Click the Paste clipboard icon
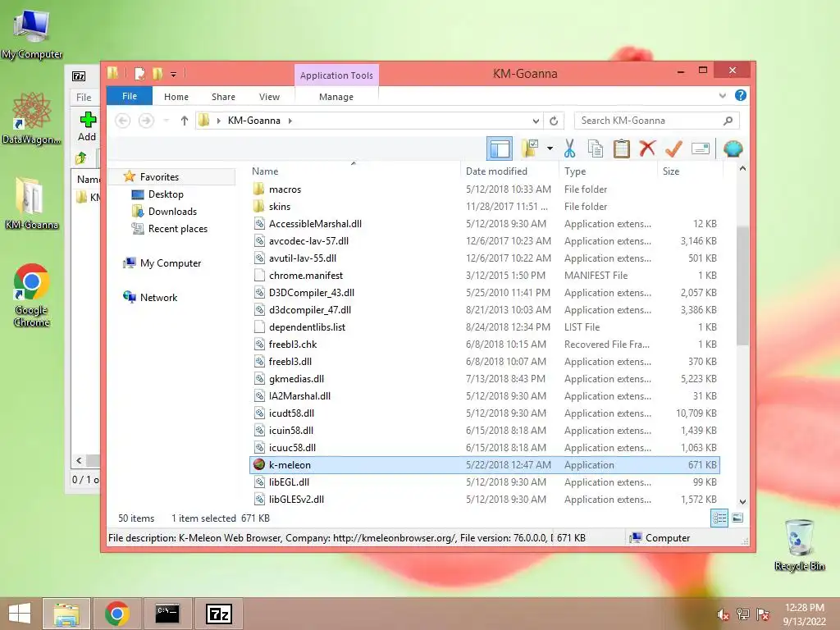Viewport: 840px width, 630px height. pyautogui.click(x=622, y=148)
